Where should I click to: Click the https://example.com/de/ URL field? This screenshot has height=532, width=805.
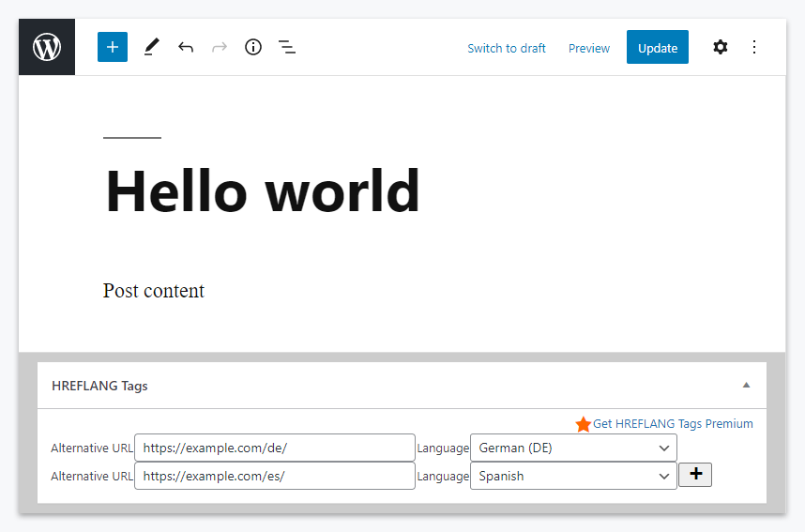(x=275, y=448)
